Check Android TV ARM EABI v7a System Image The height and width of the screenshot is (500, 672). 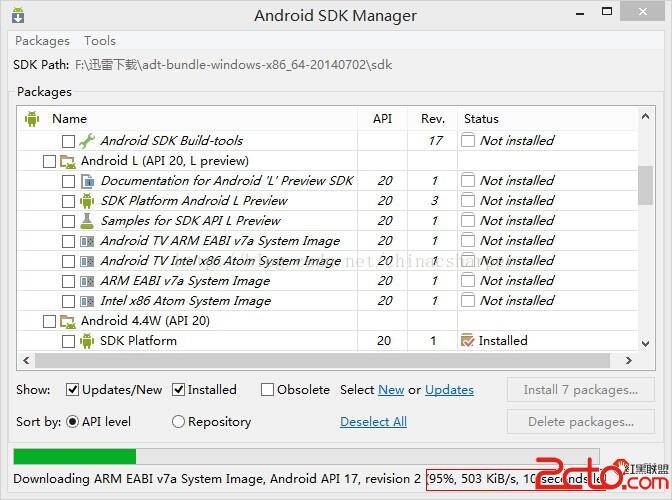[x=69, y=241]
